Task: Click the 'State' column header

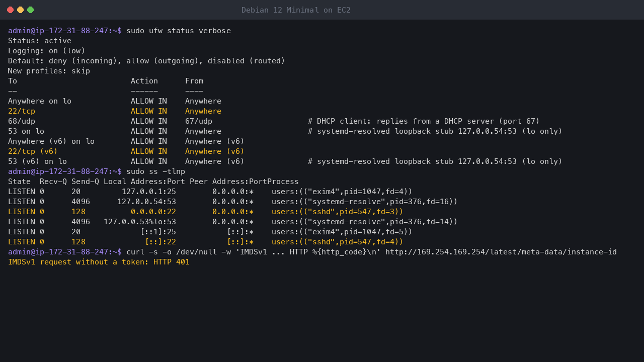Action: 19,182
